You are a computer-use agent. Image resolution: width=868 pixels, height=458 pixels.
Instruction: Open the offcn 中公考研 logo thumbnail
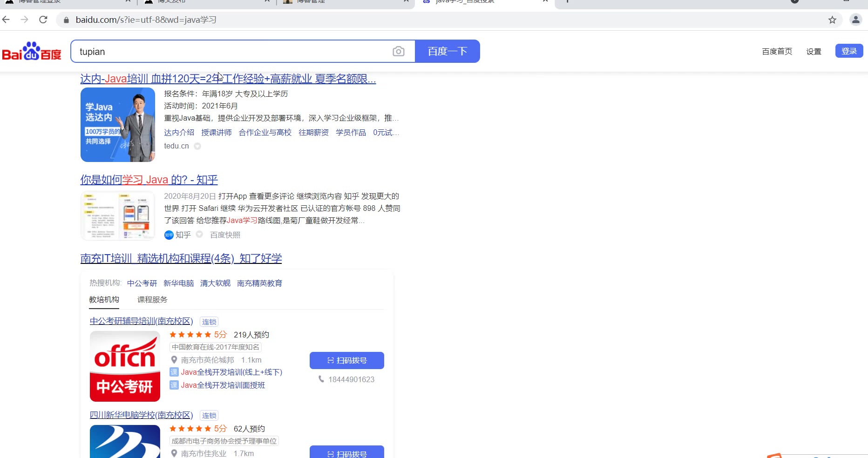(x=125, y=366)
